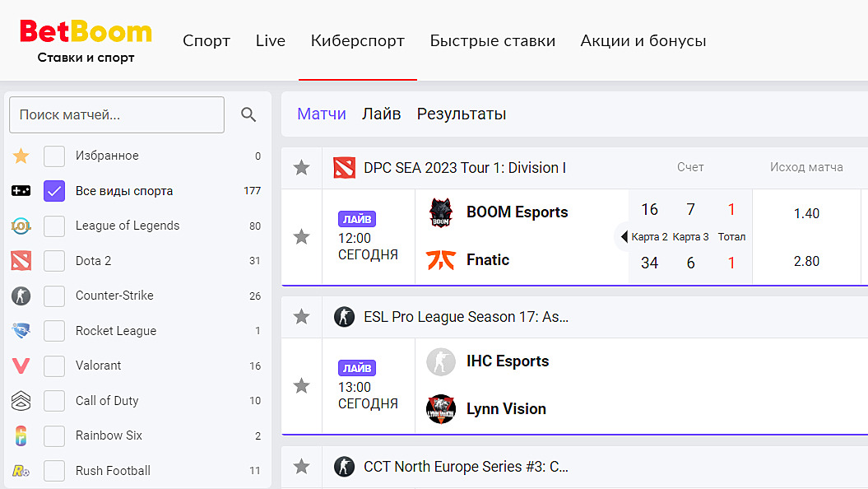Bet on BOOM Esports at odds 1.40

coord(806,213)
